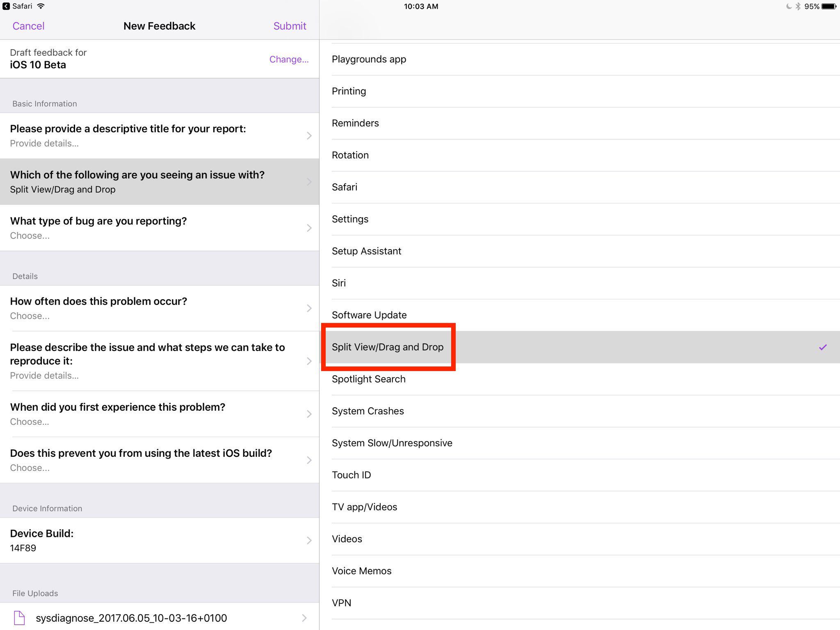The width and height of the screenshot is (840, 630).
Task: Expand the bug type chooser
Action: pyautogui.click(x=160, y=228)
